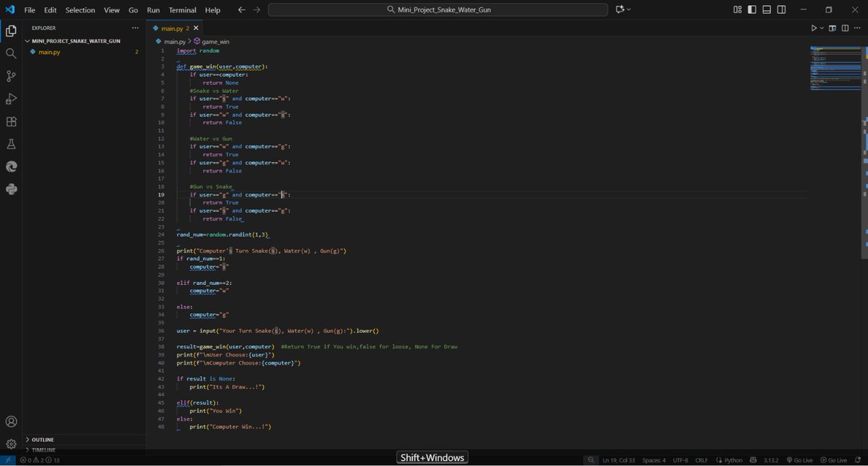Open the Extensions view
The image size is (868, 466).
click(11, 122)
